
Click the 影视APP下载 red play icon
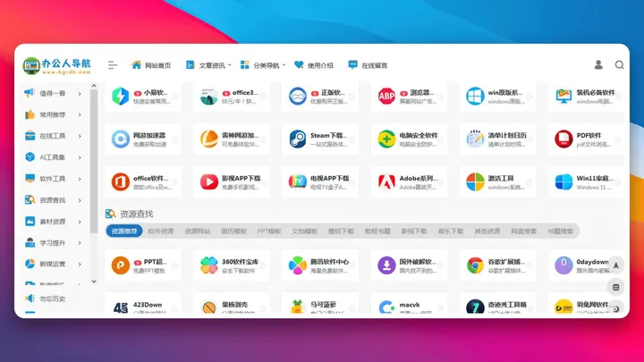(x=209, y=181)
